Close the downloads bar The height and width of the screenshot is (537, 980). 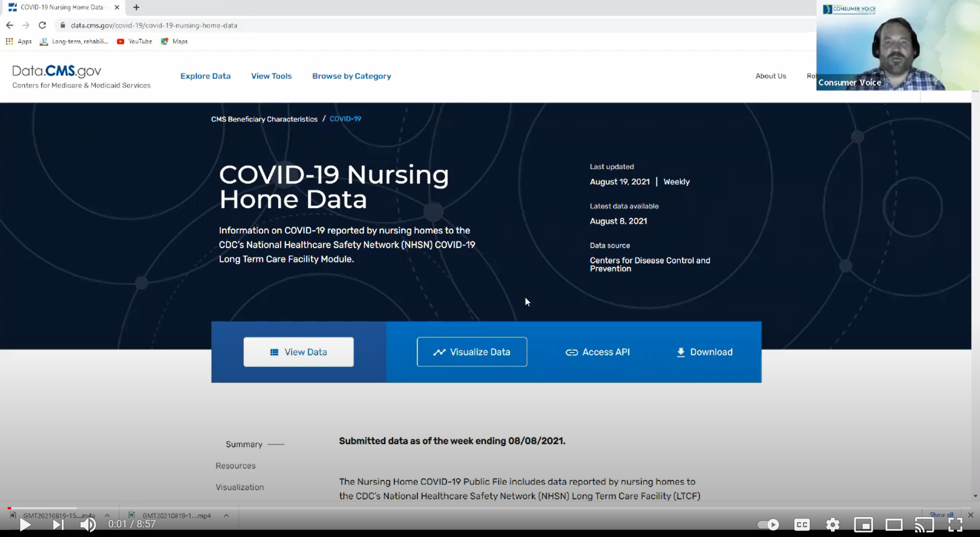coord(970,515)
